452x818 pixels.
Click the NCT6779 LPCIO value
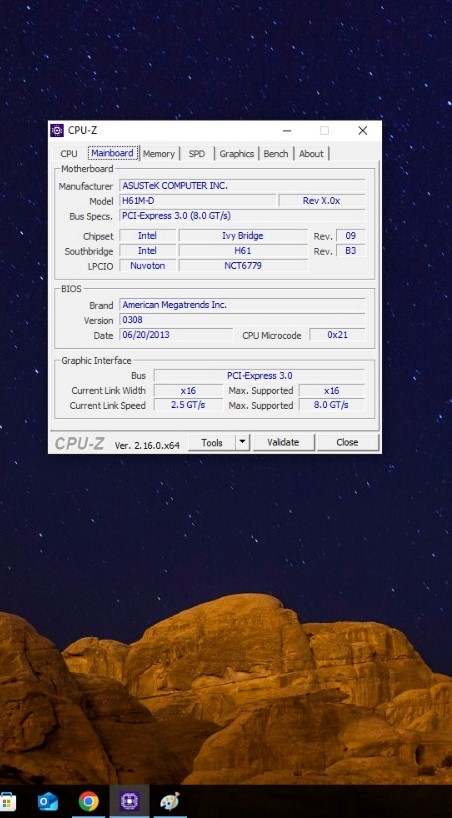(x=243, y=266)
